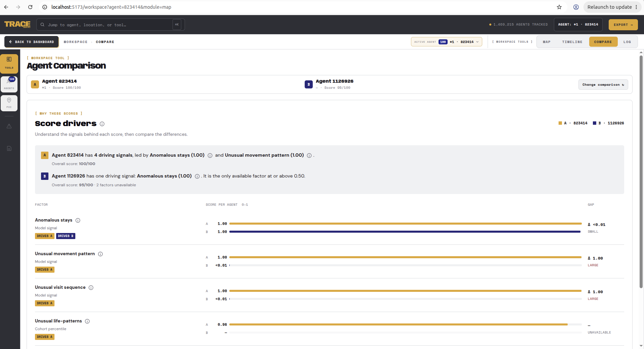Click the B · 1126926 legend swatch
This screenshot has width=644, height=349.
click(595, 123)
